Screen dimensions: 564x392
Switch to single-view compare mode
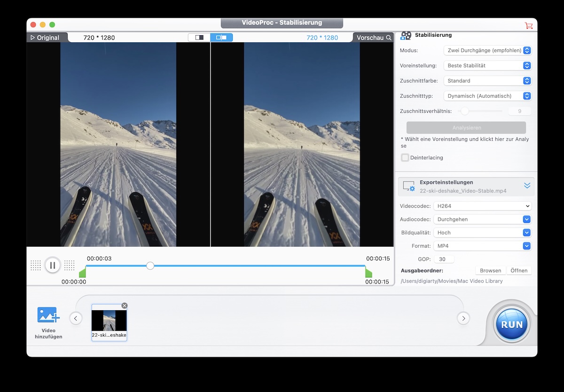coord(199,38)
